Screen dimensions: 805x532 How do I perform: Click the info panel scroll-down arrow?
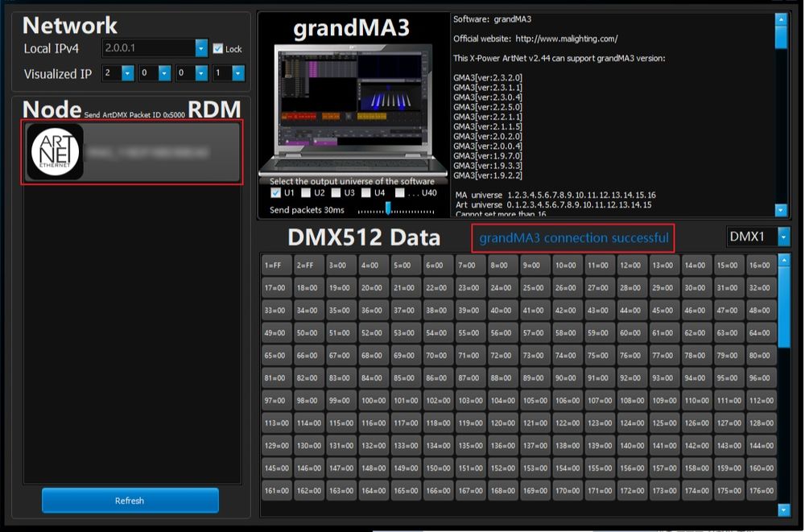click(x=781, y=209)
